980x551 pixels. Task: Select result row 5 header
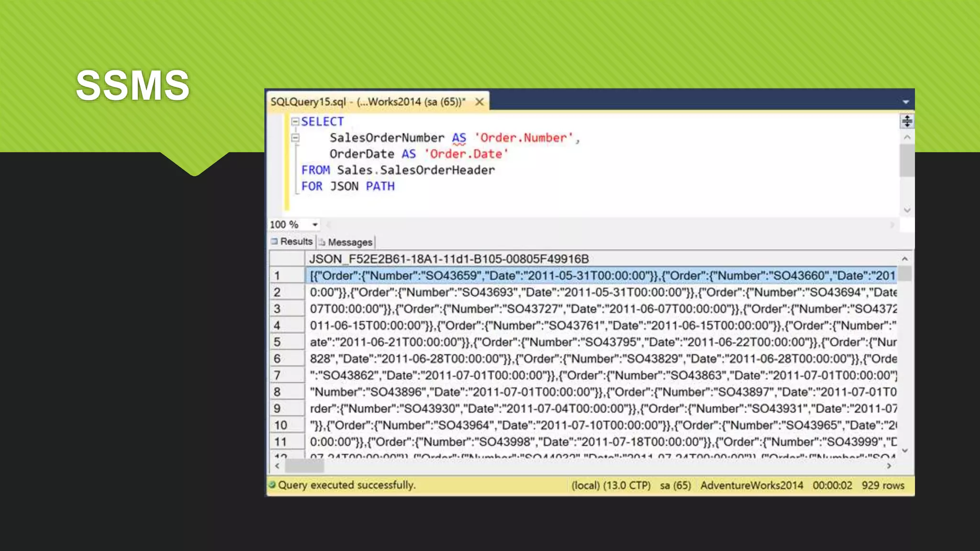coord(287,342)
